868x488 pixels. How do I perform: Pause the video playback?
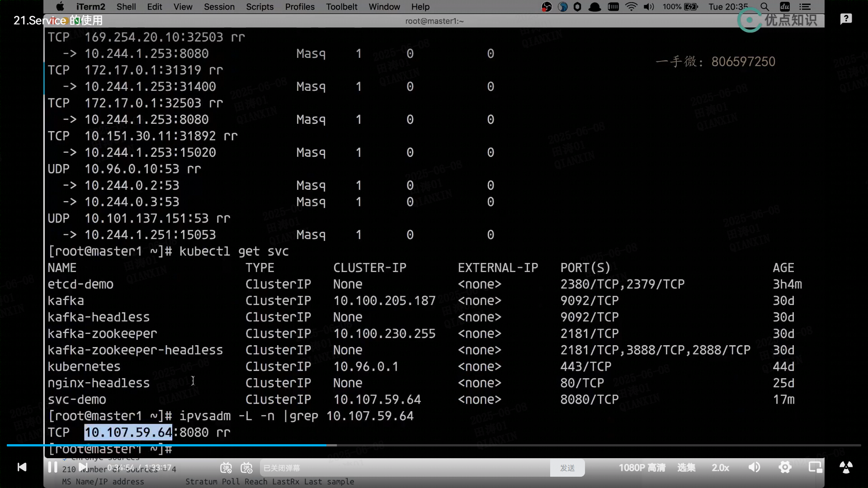(52, 467)
